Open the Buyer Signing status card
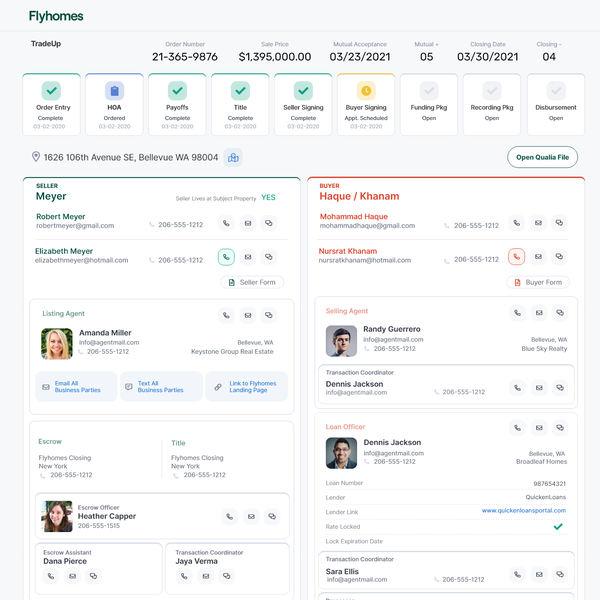The height and width of the screenshot is (600, 600). pyautogui.click(x=366, y=104)
